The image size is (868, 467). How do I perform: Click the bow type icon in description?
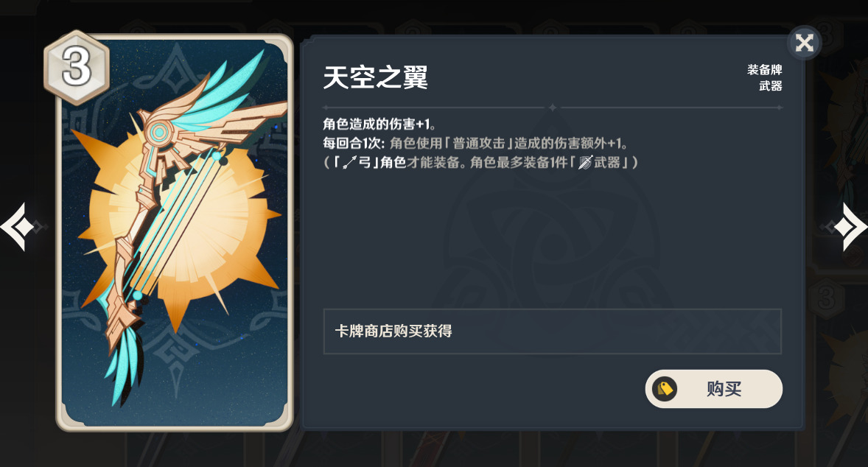coord(350,162)
